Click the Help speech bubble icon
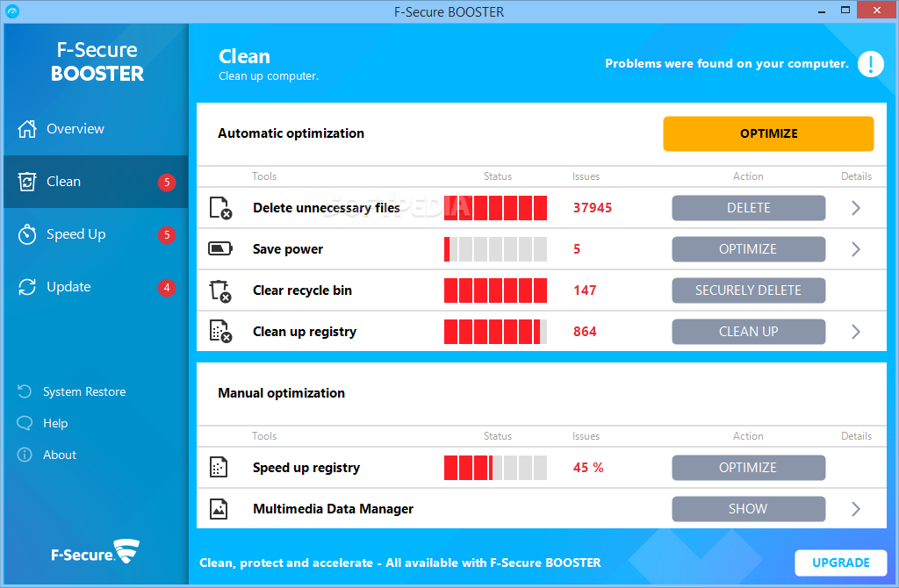899x588 pixels. click(25, 423)
